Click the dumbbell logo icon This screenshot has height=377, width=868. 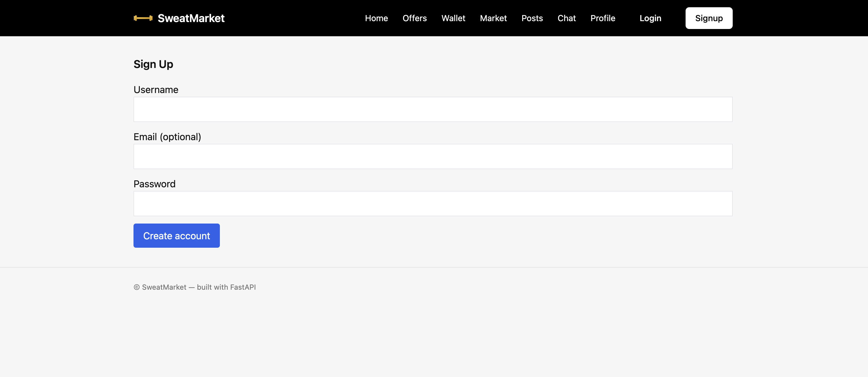point(143,18)
